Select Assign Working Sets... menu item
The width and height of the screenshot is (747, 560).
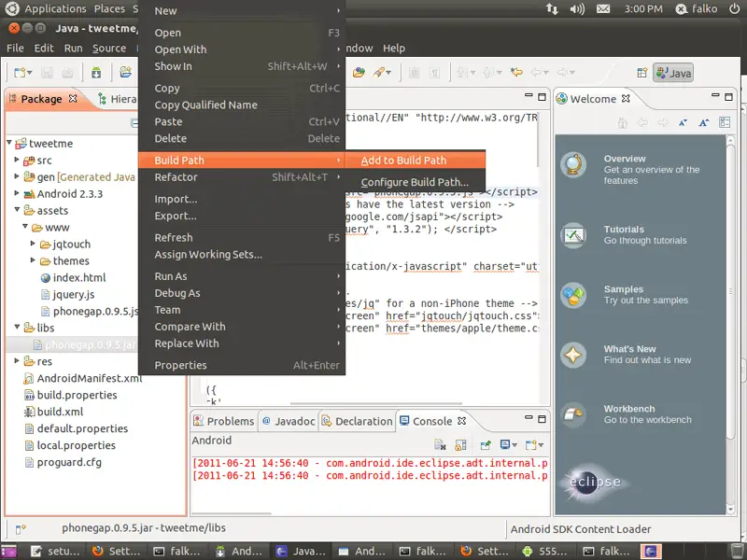point(242,254)
